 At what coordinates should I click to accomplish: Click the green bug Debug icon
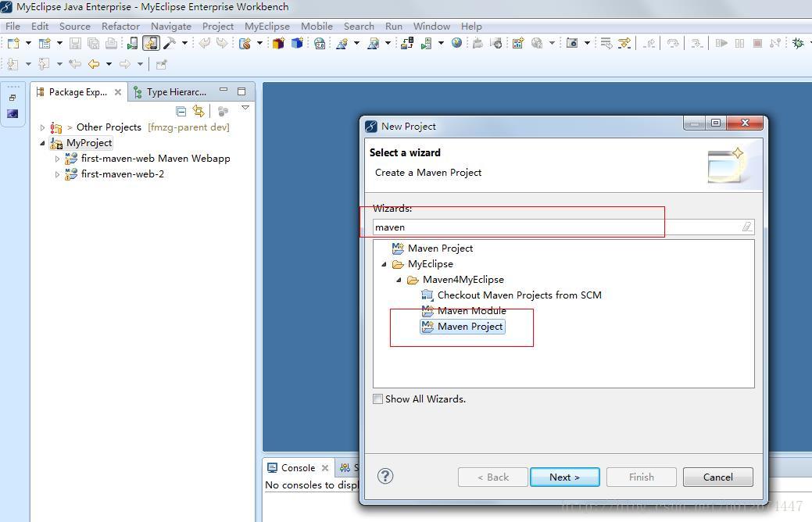point(798,43)
